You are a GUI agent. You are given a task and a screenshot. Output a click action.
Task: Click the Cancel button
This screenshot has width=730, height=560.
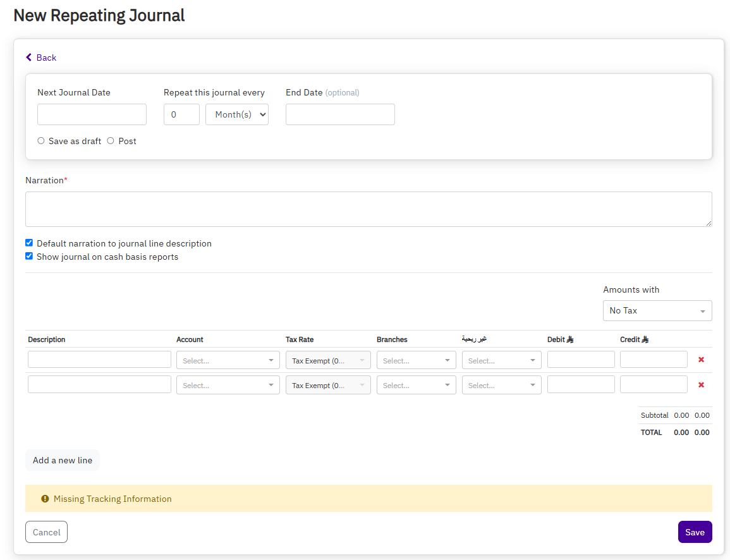click(x=46, y=532)
